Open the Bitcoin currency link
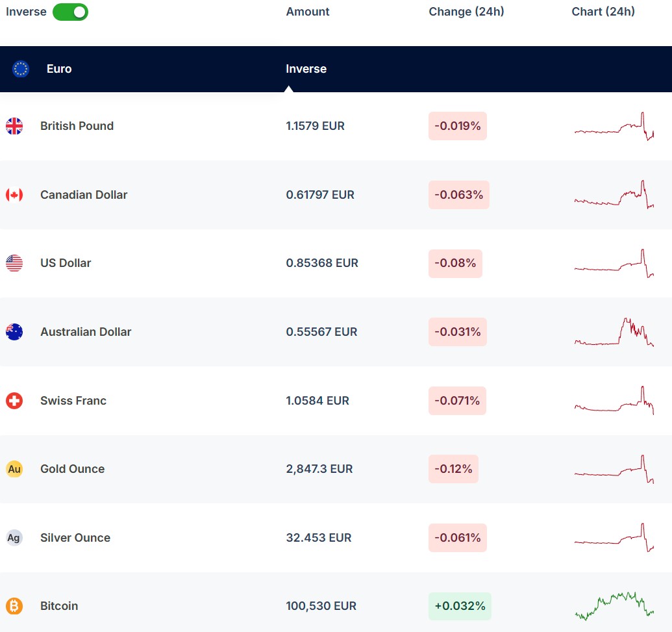The image size is (672, 632). click(59, 606)
